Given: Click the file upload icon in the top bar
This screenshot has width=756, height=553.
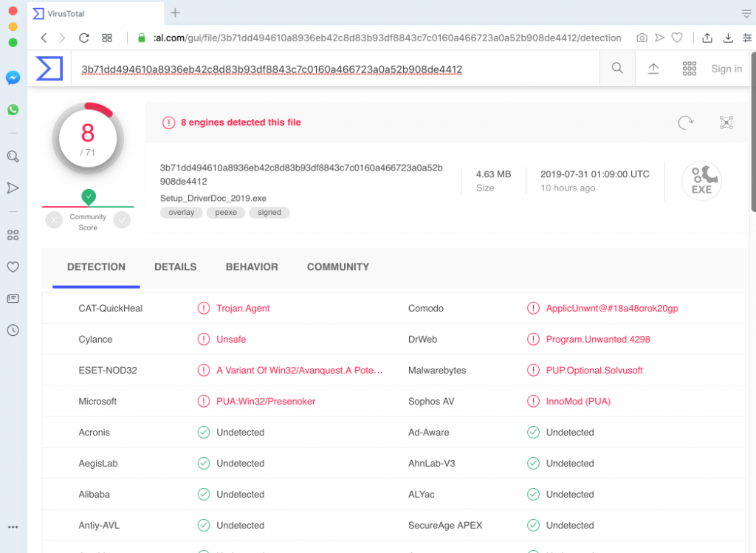Looking at the screenshot, I should tap(653, 68).
